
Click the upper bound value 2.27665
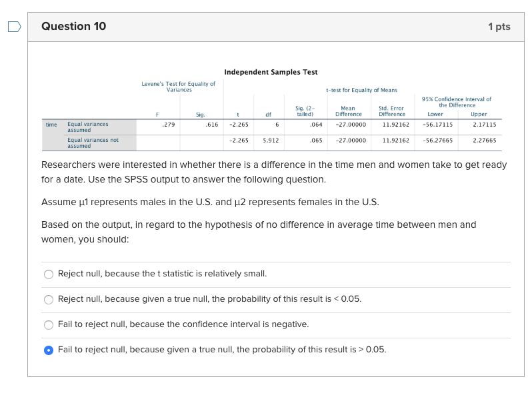pyautogui.click(x=485, y=140)
